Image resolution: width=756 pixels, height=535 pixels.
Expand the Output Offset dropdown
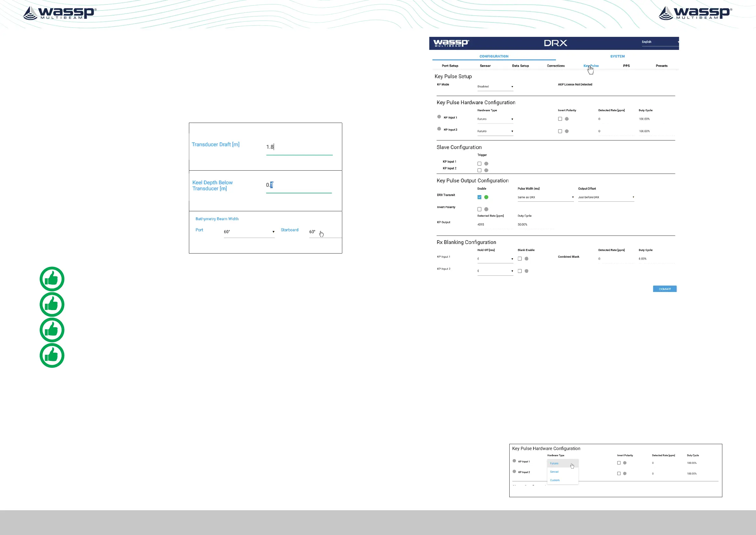click(x=606, y=197)
